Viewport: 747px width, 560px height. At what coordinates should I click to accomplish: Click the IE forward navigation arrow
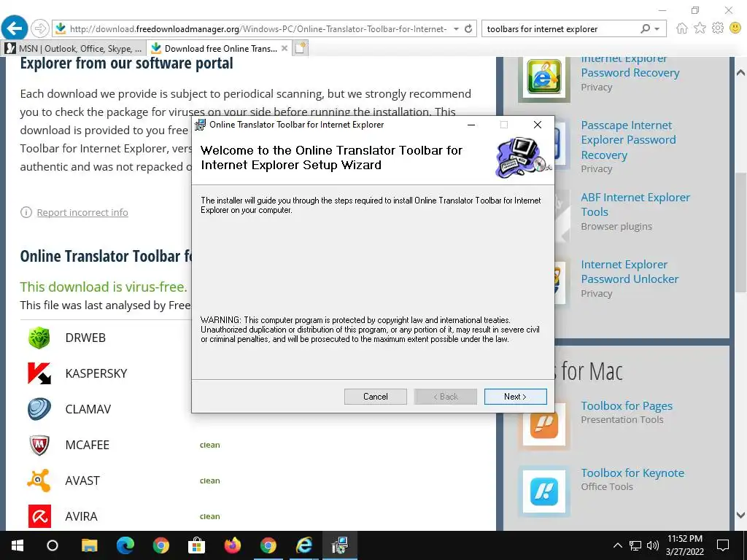tap(40, 28)
